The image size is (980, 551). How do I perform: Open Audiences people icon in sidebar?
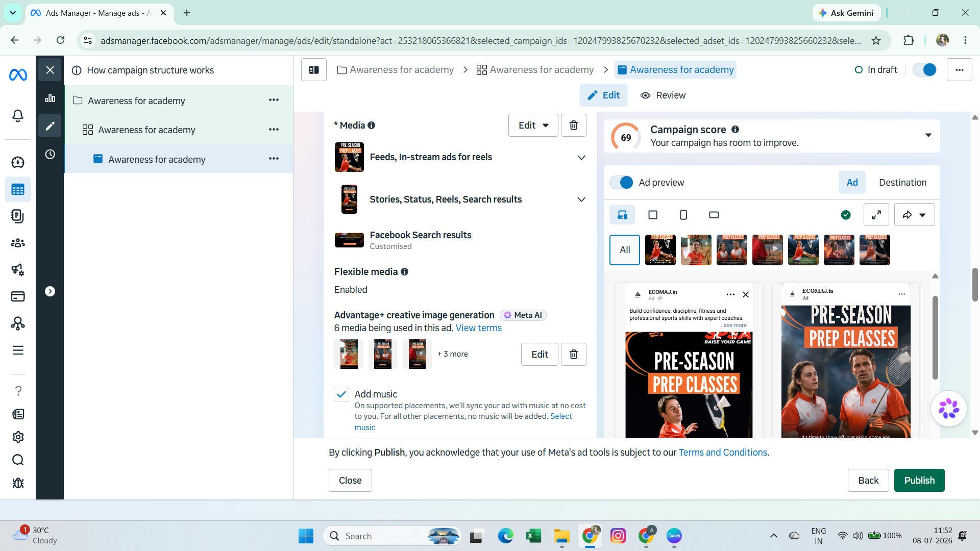pyautogui.click(x=18, y=243)
